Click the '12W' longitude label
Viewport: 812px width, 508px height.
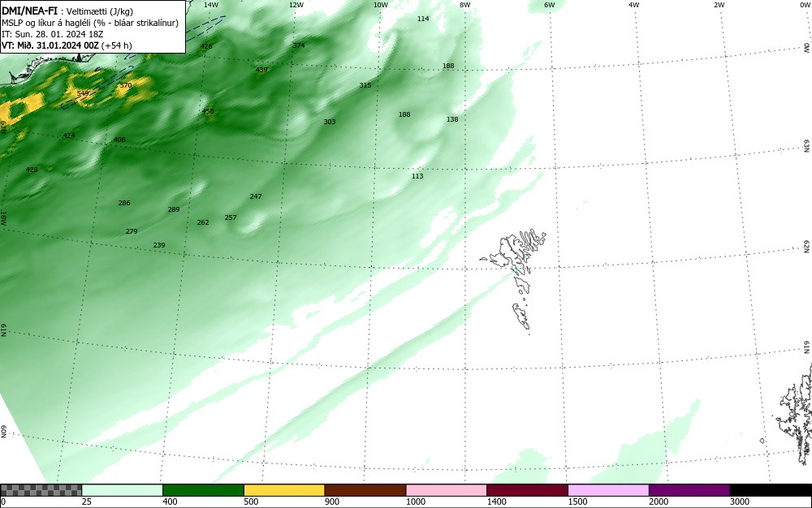(x=296, y=5)
